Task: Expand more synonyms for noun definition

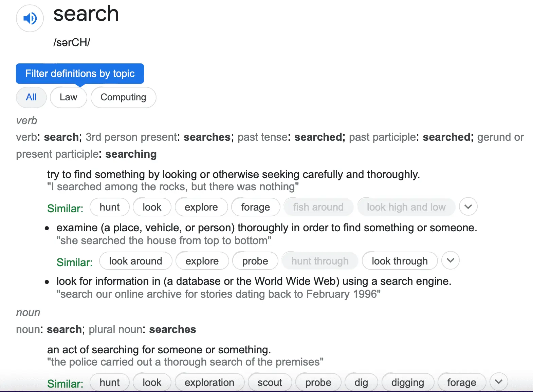Action: (x=499, y=382)
